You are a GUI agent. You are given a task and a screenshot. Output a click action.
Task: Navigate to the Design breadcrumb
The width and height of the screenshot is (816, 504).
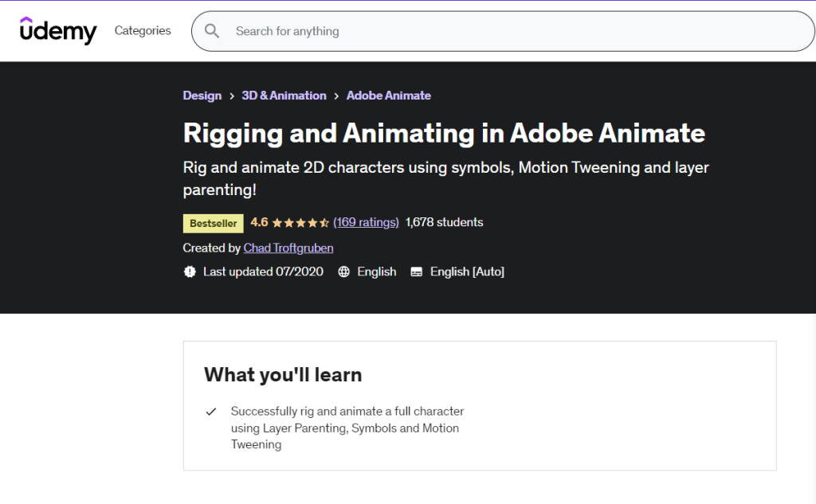(x=202, y=96)
